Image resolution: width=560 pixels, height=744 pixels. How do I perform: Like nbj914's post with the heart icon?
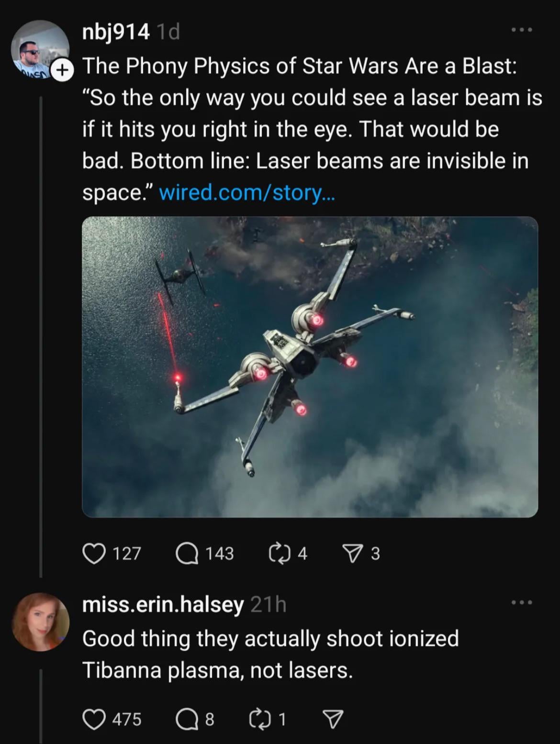pos(94,553)
